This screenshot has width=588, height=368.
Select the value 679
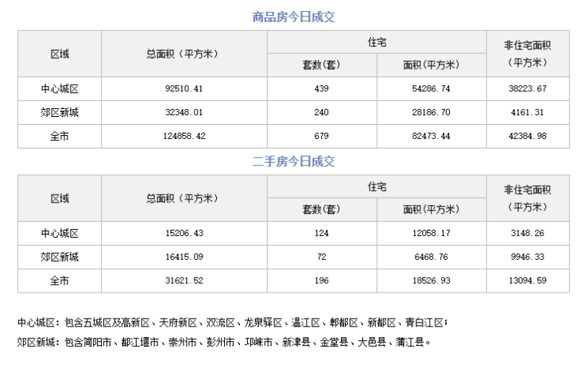321,136
